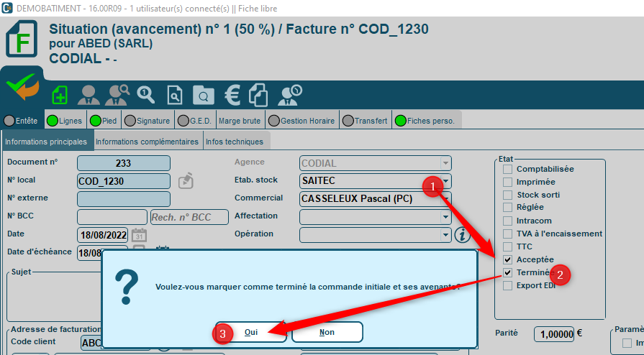The height and width of the screenshot is (355, 644).
Task: Uncheck the Acceptée checkbox
Action: (x=508, y=259)
